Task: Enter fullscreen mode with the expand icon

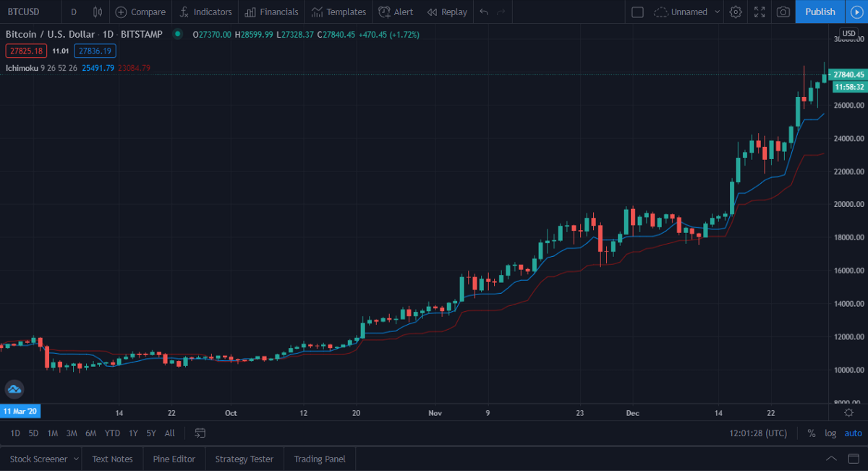Action: [759, 12]
